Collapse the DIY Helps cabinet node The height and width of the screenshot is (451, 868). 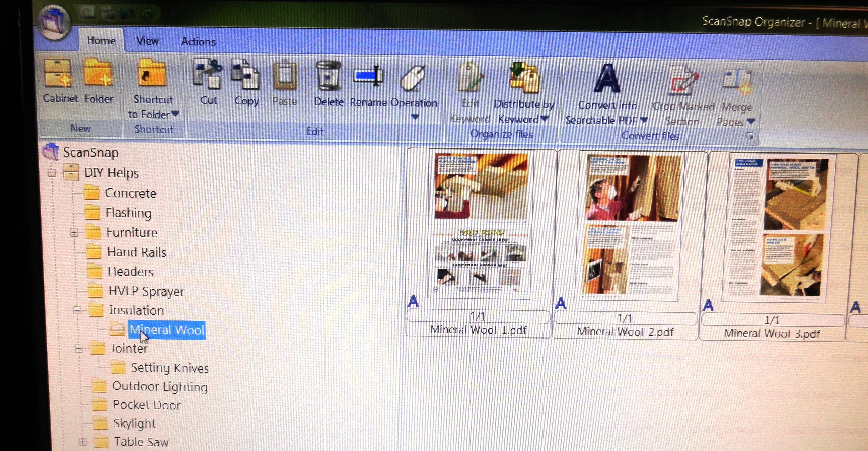point(52,173)
